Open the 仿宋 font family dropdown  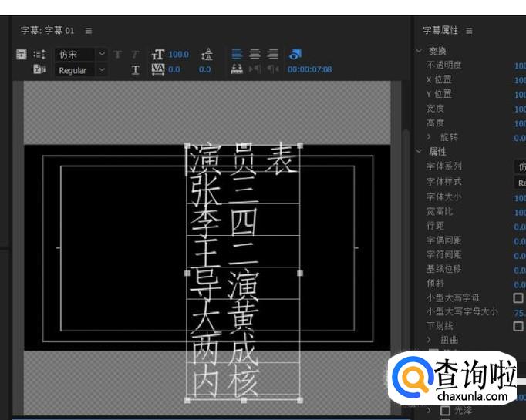[x=81, y=54]
